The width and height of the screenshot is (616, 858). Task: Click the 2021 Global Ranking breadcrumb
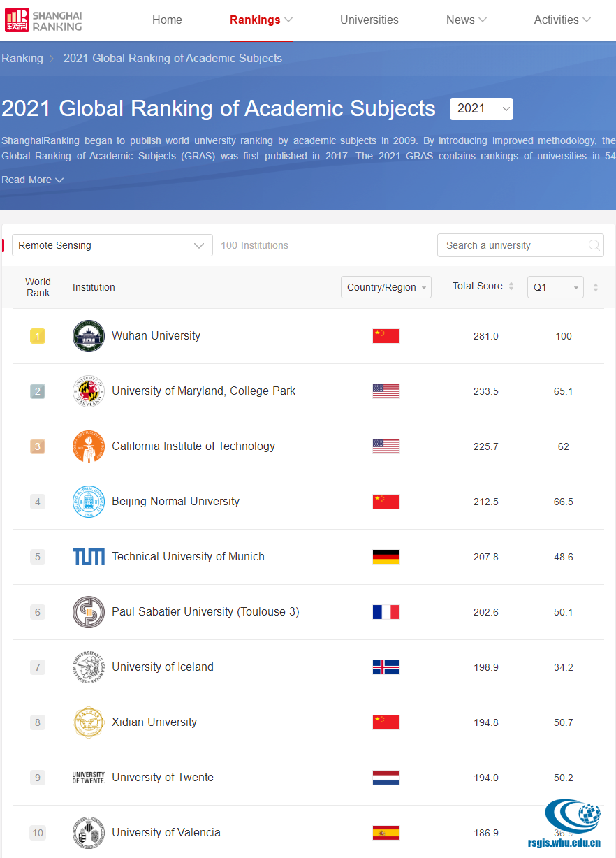[x=173, y=59]
